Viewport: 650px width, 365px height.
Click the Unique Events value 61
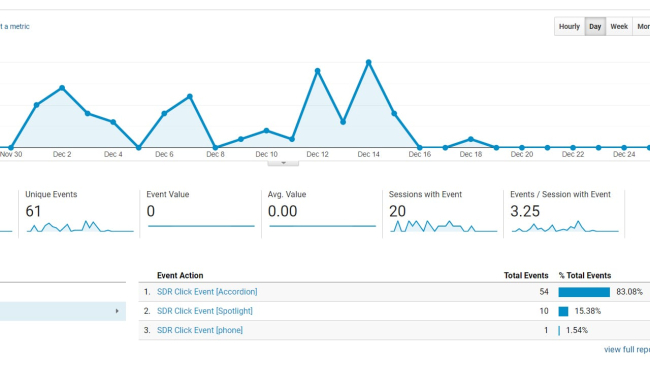33,211
